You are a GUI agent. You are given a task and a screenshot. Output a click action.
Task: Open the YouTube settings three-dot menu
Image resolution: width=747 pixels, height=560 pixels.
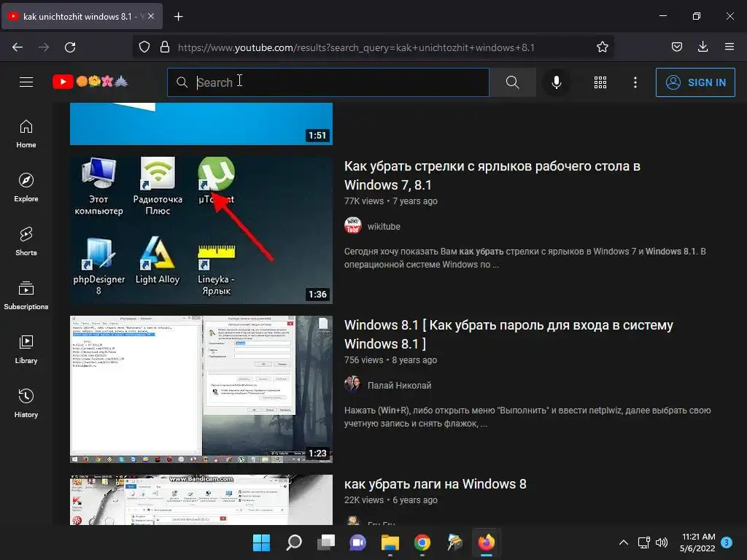point(635,82)
